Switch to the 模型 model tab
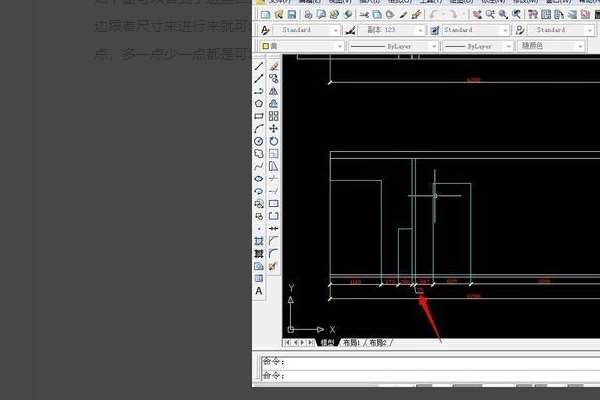The width and height of the screenshot is (600, 400). tap(327, 343)
